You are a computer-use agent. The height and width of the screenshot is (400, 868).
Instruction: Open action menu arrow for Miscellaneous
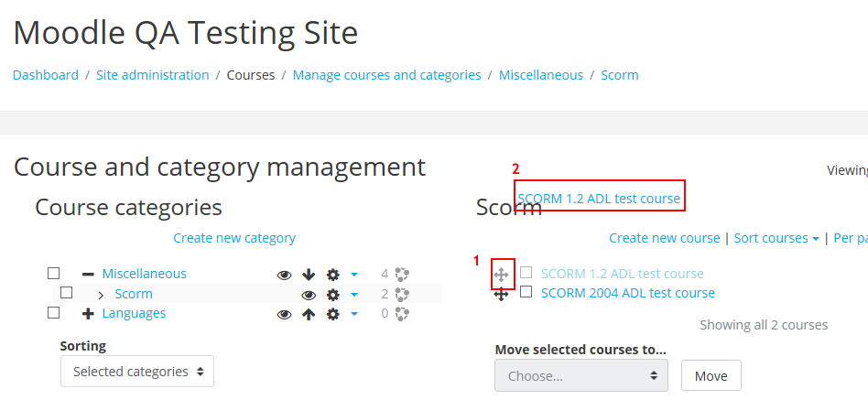pyautogui.click(x=354, y=275)
